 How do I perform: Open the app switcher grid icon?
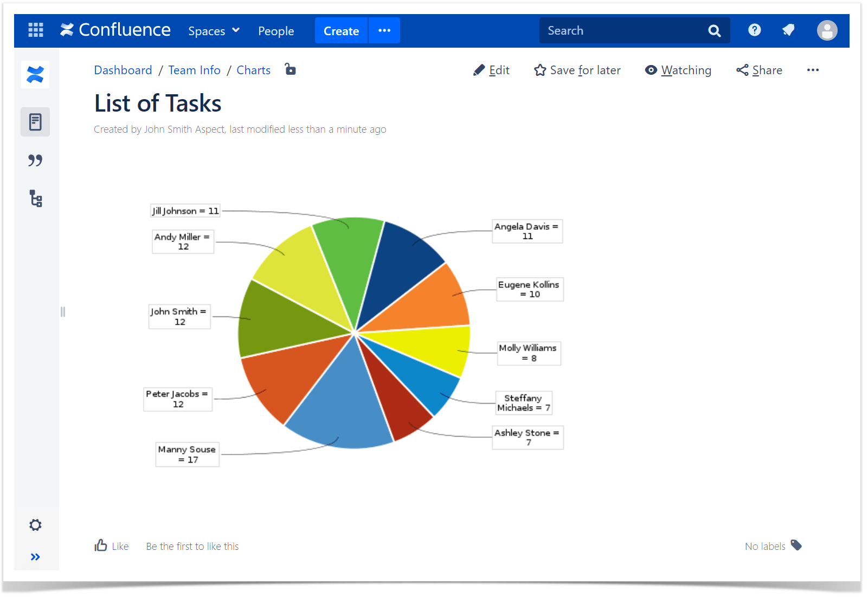coord(36,30)
